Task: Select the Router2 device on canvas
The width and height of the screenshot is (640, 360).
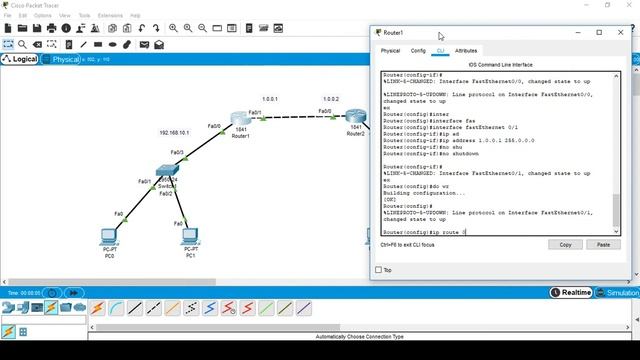Action: tap(356, 116)
